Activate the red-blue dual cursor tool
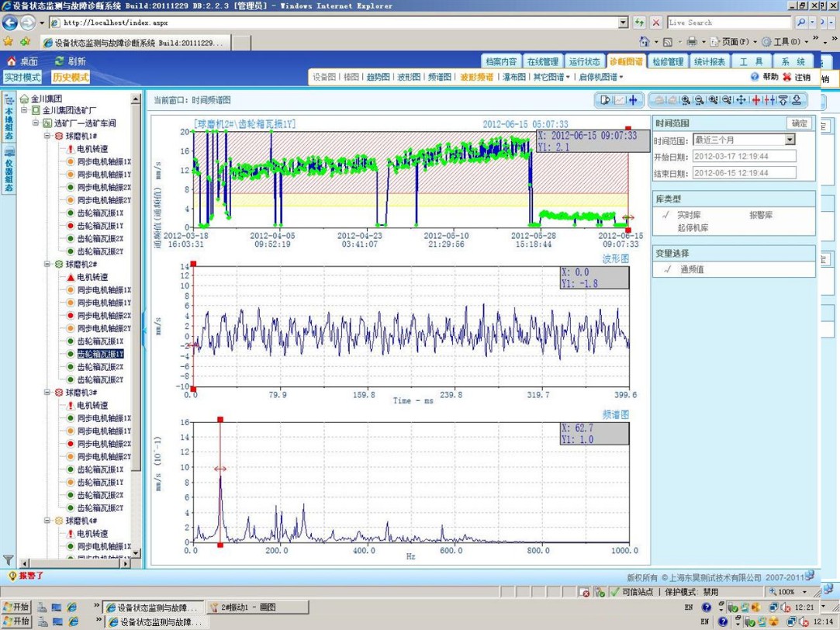Screen dimensions: 840x630 click(769, 100)
